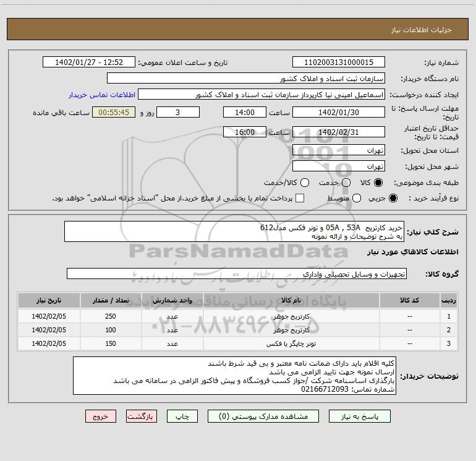The width and height of the screenshot is (476, 461).
Task: Click row 1 item name کارتریج جوهر
Action: tap(291, 316)
